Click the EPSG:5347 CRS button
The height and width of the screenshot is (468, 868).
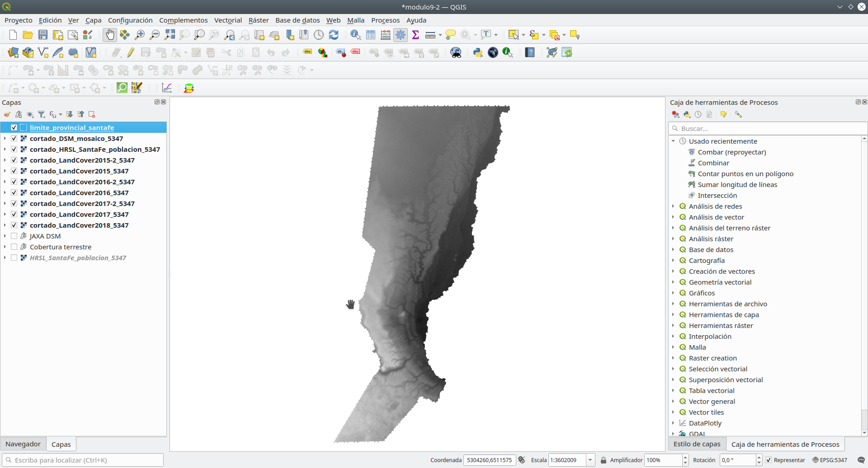point(830,460)
